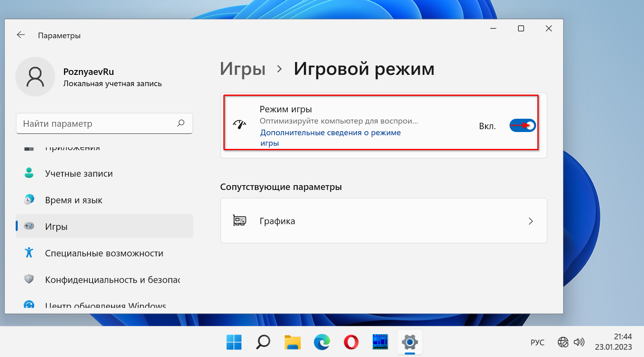Open Учетные записи in sidebar
This screenshot has height=357, width=644.
coord(79,173)
